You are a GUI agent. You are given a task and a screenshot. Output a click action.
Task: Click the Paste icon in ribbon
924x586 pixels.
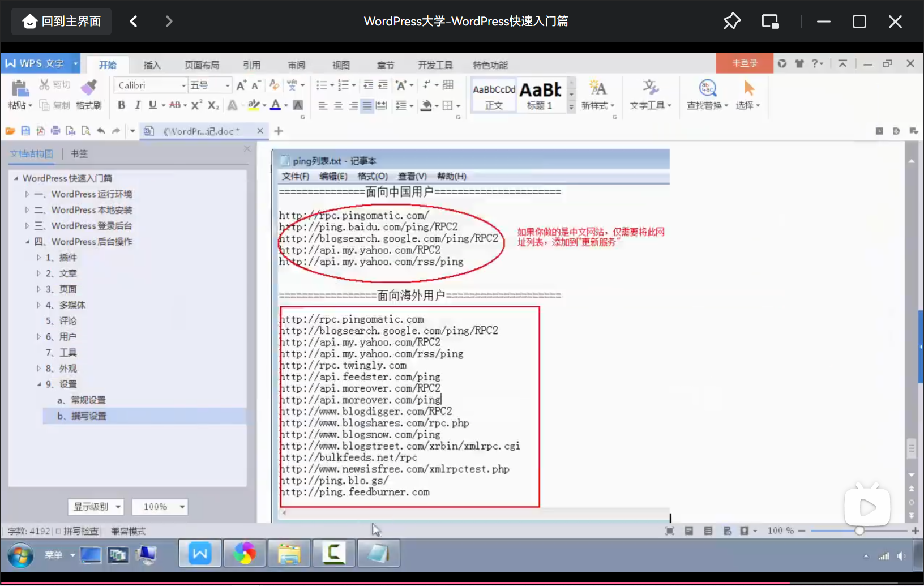(x=20, y=88)
